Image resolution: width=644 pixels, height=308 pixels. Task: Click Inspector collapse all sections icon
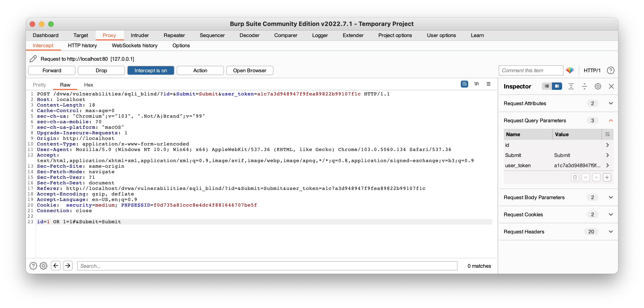tap(585, 86)
